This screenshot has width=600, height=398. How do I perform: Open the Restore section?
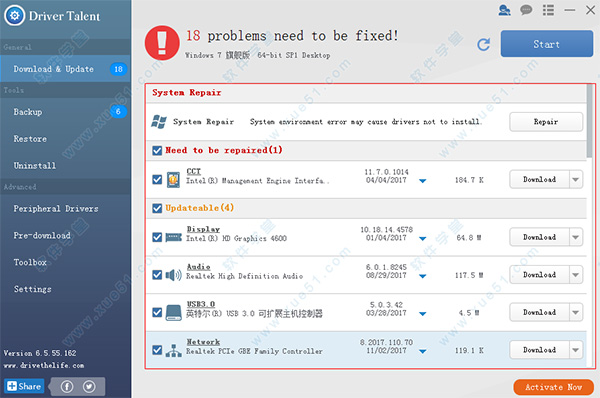(65, 139)
